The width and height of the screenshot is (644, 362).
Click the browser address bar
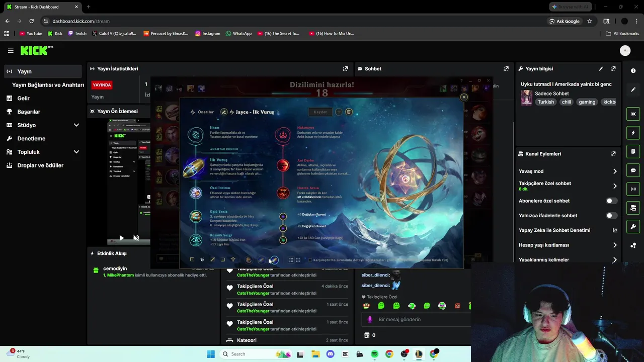(x=292, y=21)
